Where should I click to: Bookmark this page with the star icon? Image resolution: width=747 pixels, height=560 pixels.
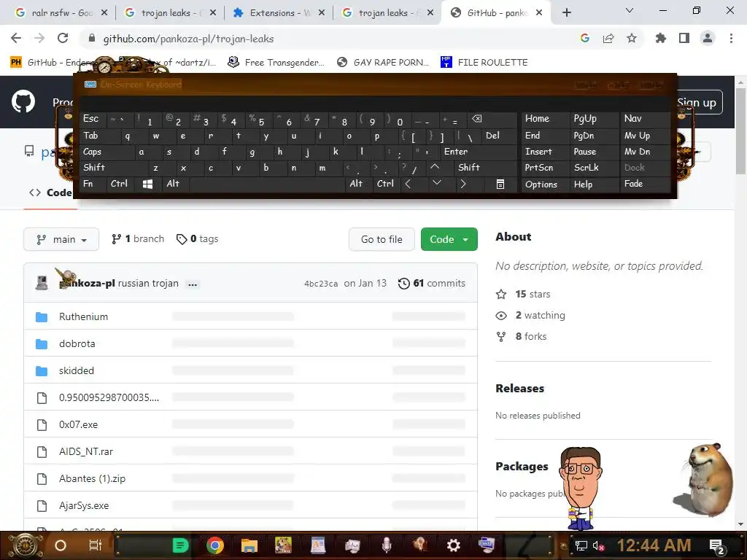(x=632, y=39)
